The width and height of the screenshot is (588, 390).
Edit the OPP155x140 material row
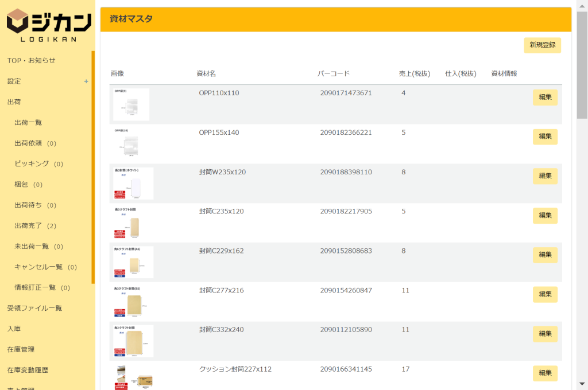[544, 136]
